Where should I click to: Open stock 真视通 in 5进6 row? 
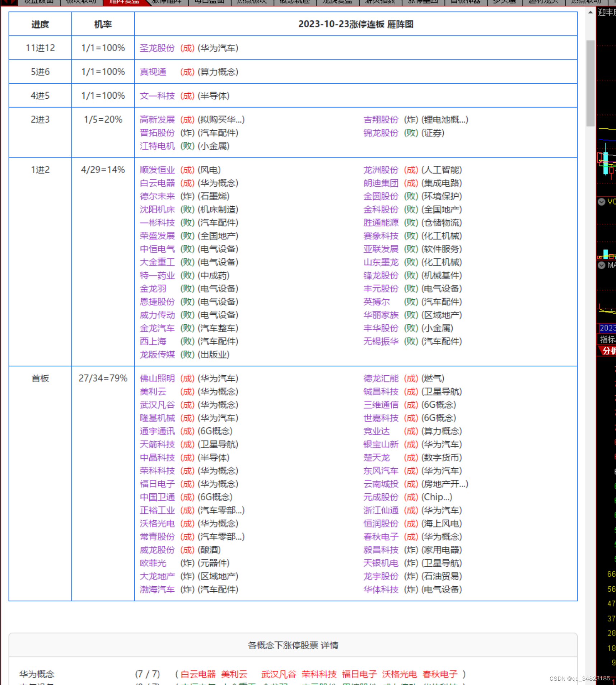153,72
